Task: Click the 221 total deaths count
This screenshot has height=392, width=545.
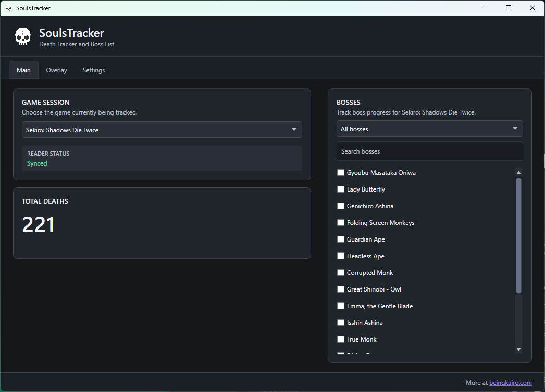Action: coord(38,225)
